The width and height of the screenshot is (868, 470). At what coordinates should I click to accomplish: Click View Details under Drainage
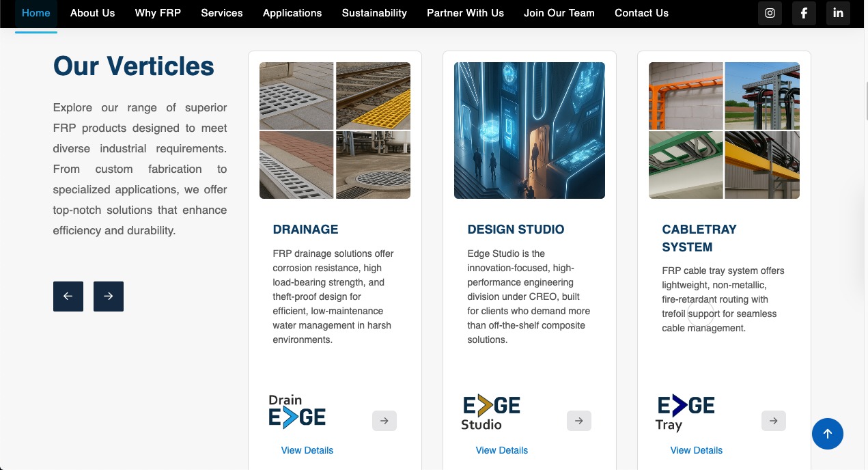[x=307, y=450]
